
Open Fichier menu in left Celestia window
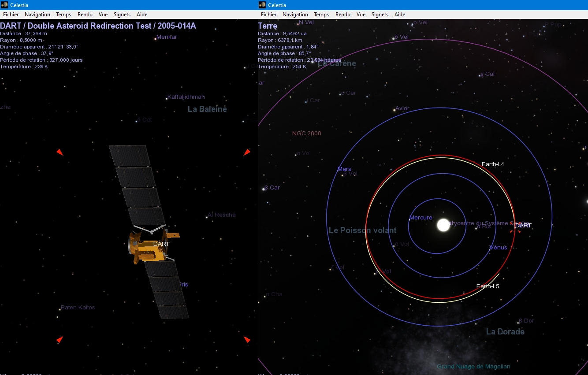[x=11, y=15]
